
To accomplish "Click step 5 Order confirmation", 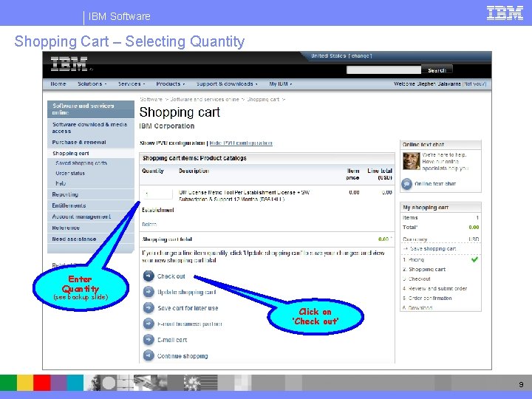I will pos(427,299).
